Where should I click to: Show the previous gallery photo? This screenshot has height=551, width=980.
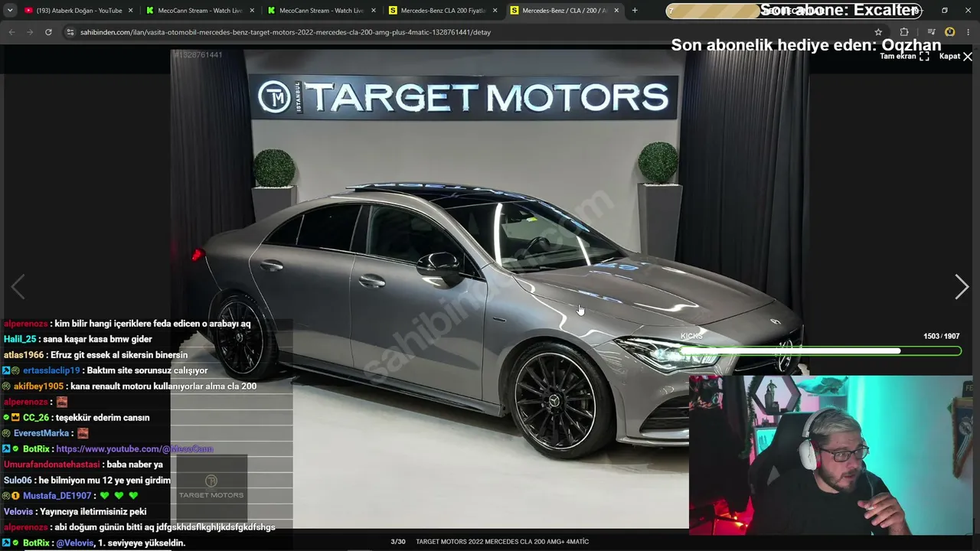tap(18, 286)
